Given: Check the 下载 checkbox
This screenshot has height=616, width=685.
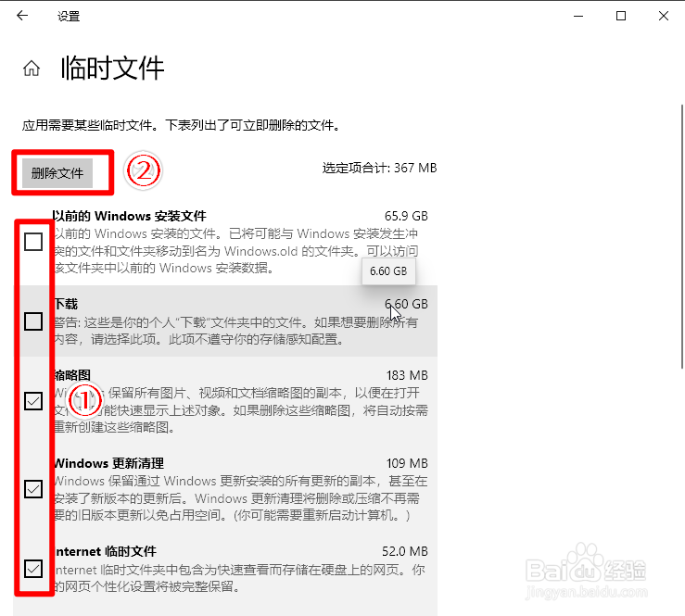Looking at the screenshot, I should pos(33,321).
